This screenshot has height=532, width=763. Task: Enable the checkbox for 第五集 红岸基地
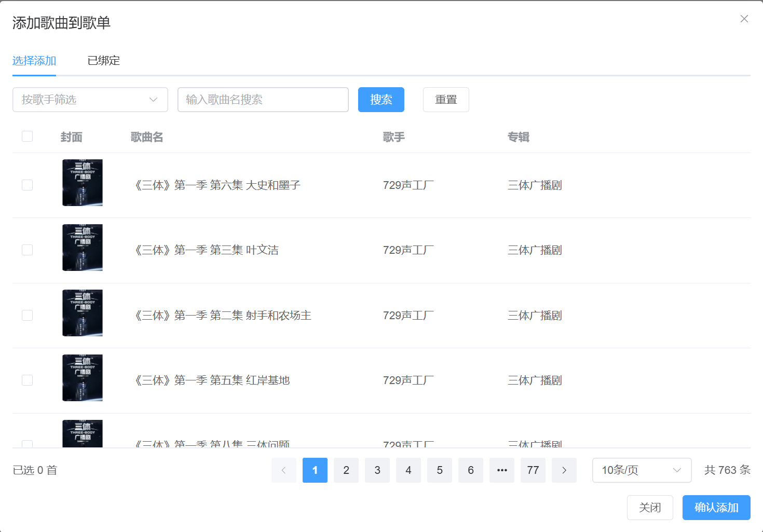[x=28, y=380]
